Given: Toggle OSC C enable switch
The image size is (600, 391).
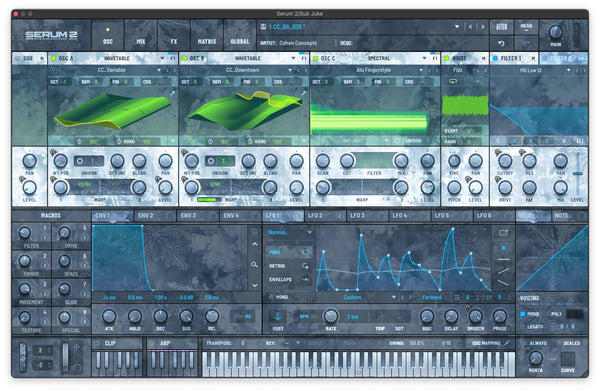Looking at the screenshot, I should point(315,58).
